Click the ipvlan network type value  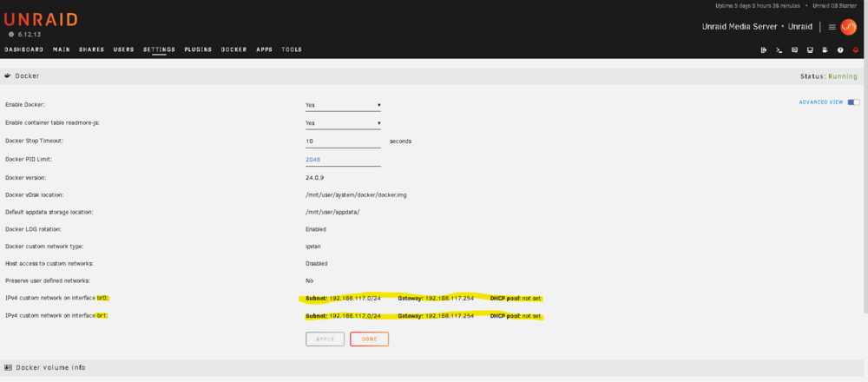(312, 247)
